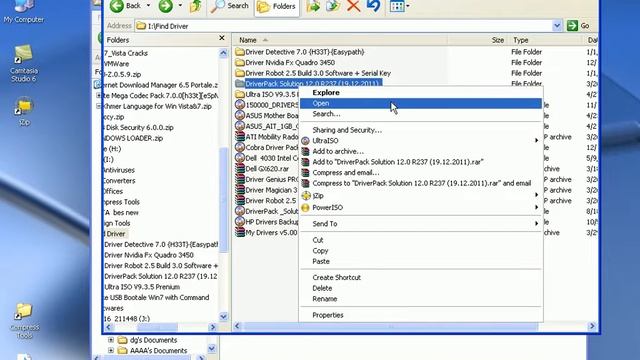Choose Paste in the context menu
This screenshot has height=360, width=640.
click(x=420, y=261)
